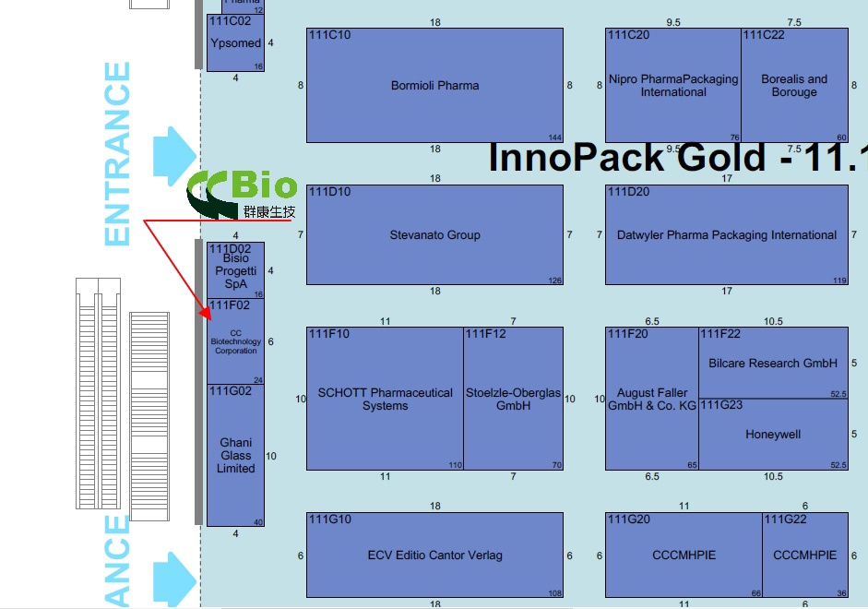This screenshot has height=609, width=868.
Task: Click the CCBio logo image
Action: (242, 195)
